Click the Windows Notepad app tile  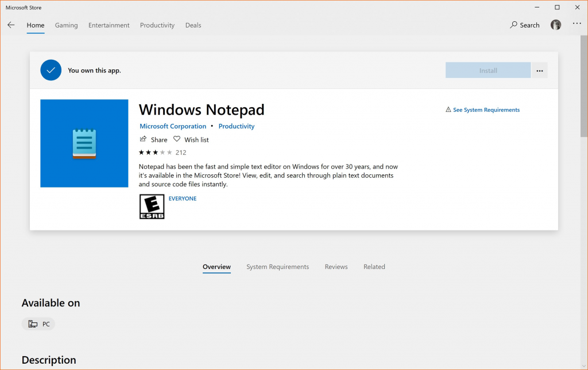84,143
